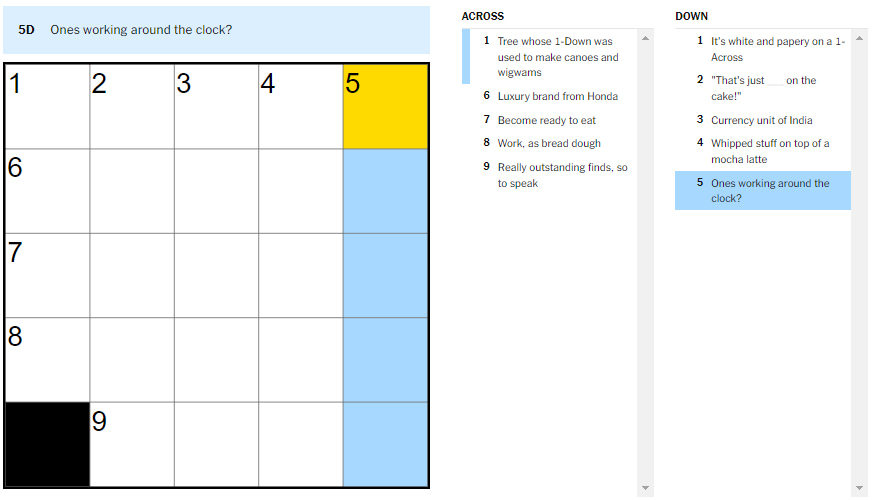Click the grid cell numbered 6
Image resolution: width=873 pixels, height=500 pixels.
click(48, 191)
